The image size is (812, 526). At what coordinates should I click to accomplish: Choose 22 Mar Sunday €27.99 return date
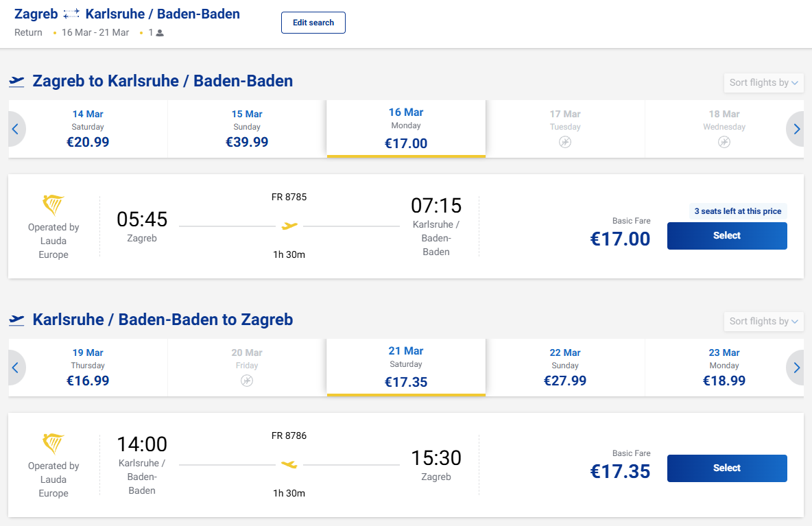click(x=565, y=368)
